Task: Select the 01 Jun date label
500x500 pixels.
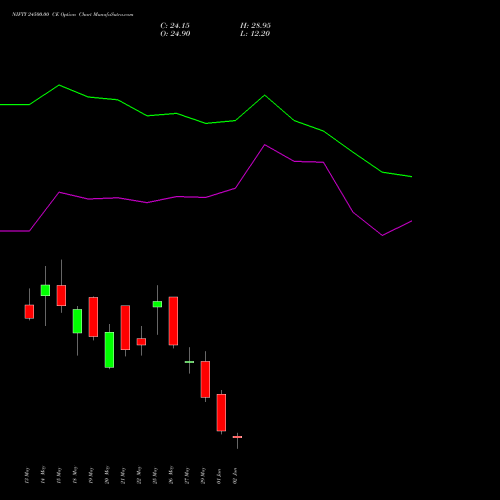Action: (219, 476)
